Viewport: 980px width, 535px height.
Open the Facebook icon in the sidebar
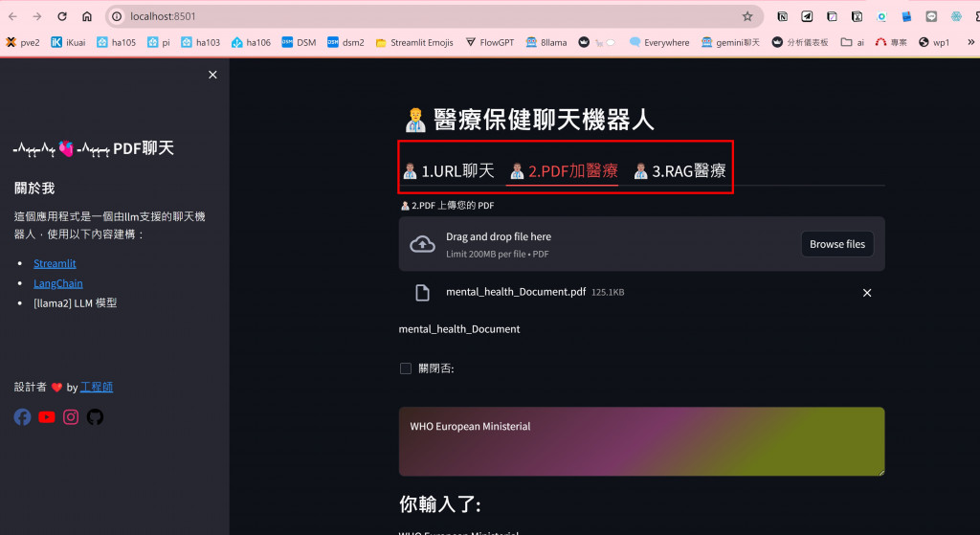pos(23,417)
